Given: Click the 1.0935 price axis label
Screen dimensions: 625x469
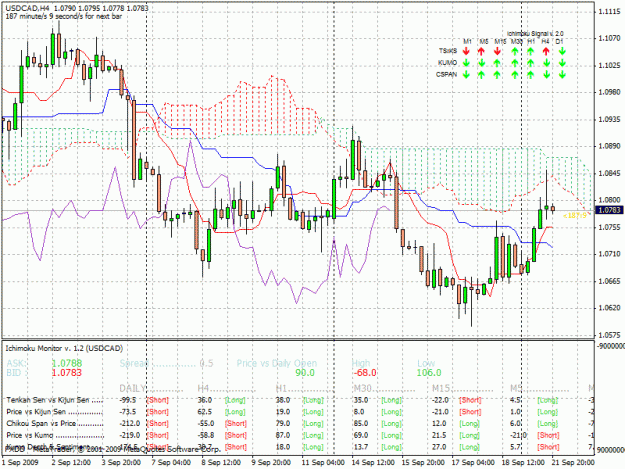Looking at the screenshot, I should [x=609, y=119].
